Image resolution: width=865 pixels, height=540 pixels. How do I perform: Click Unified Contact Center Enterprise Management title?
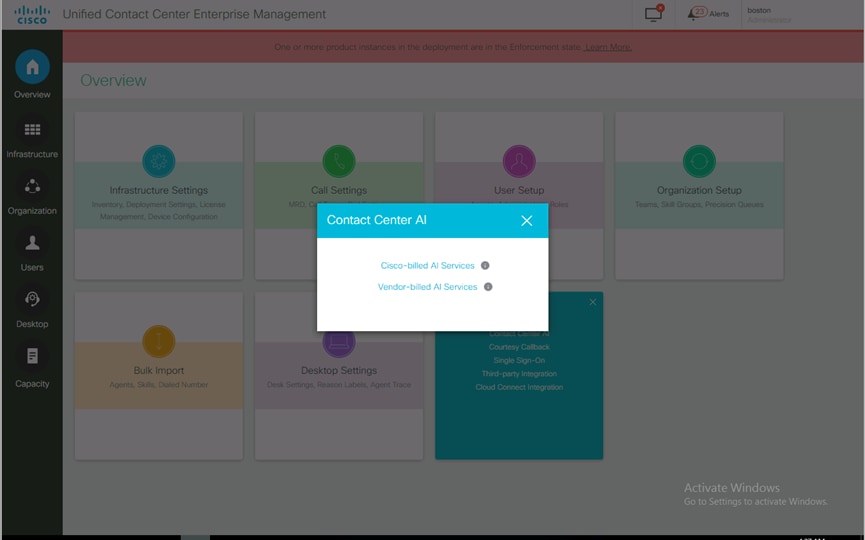[x=194, y=14]
